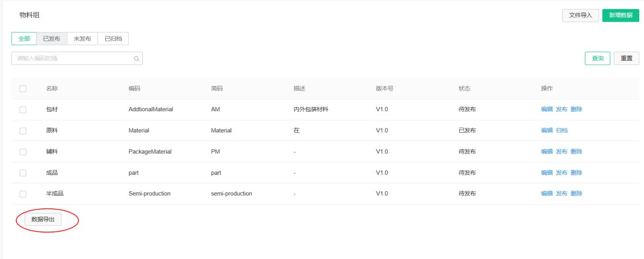Add a record with 新增数据
The image size is (644, 259).
(620, 15)
